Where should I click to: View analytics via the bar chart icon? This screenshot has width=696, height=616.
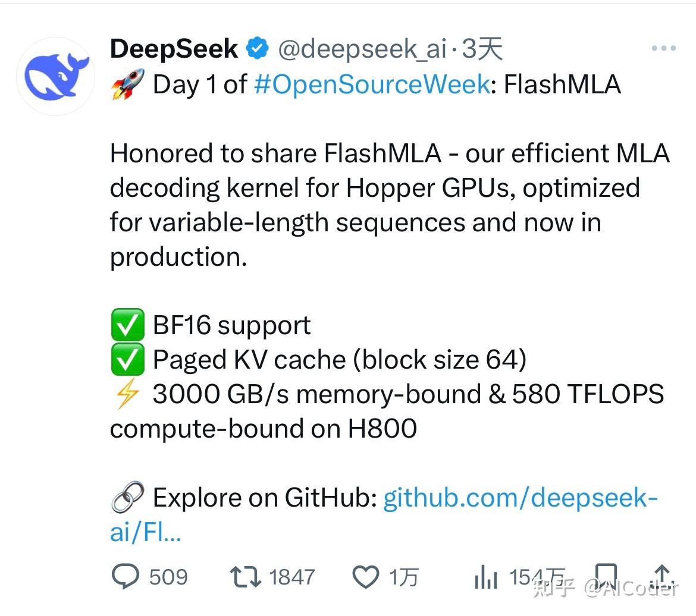coord(487,576)
